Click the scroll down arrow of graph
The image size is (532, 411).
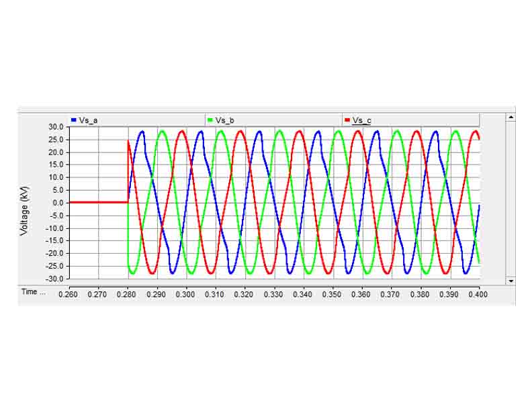(x=511, y=281)
